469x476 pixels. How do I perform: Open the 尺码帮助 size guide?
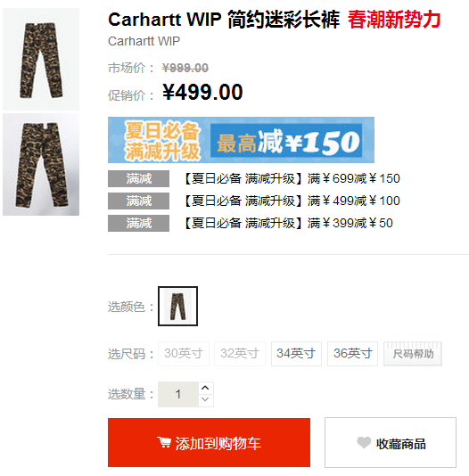pyautogui.click(x=413, y=354)
